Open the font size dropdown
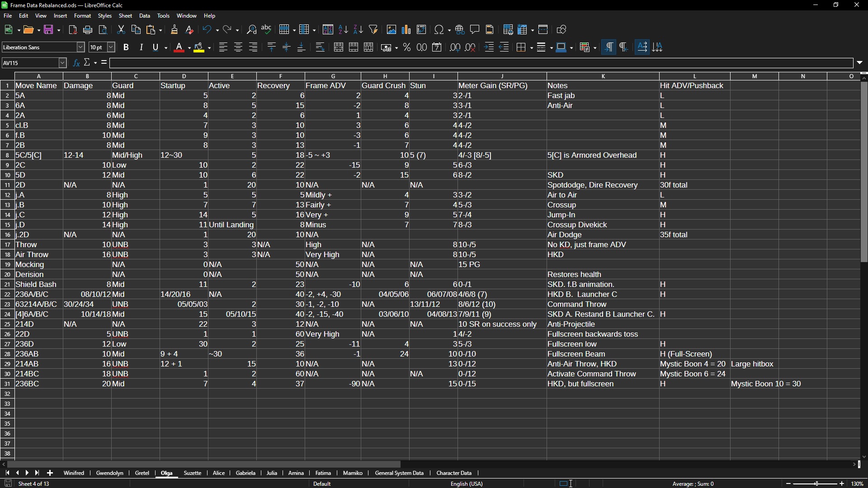The width and height of the screenshot is (868, 488). [111, 47]
